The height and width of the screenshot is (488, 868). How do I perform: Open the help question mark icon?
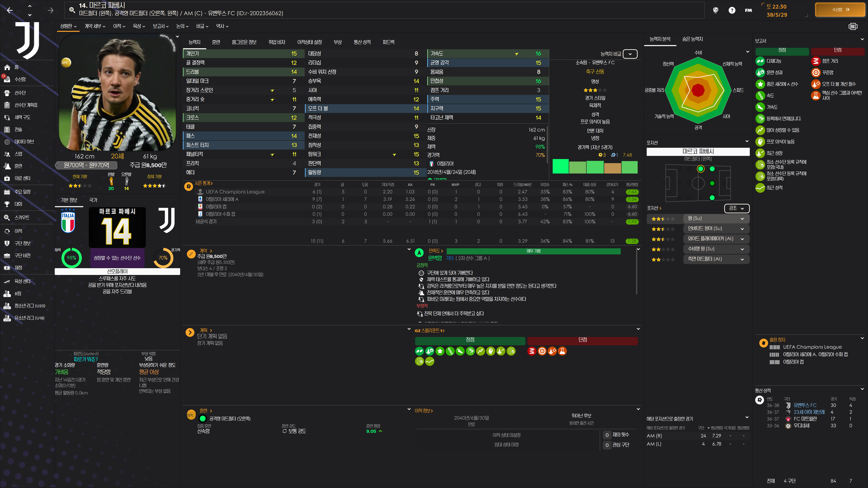coord(732,10)
